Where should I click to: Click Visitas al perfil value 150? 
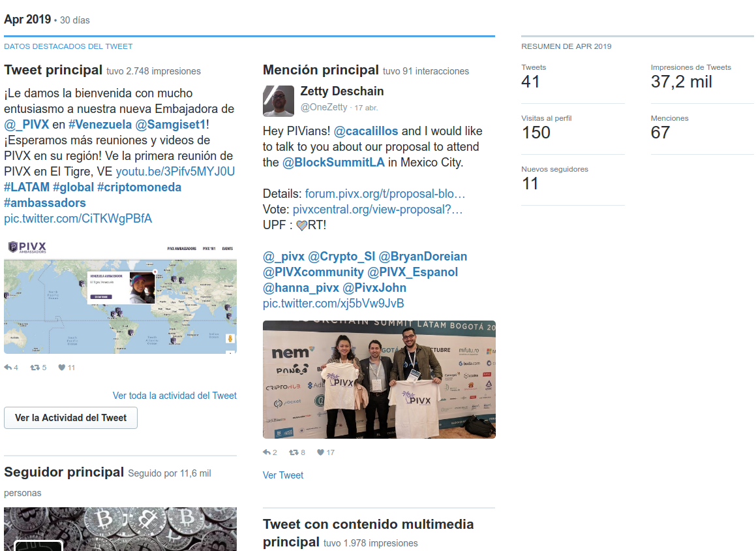click(x=536, y=133)
